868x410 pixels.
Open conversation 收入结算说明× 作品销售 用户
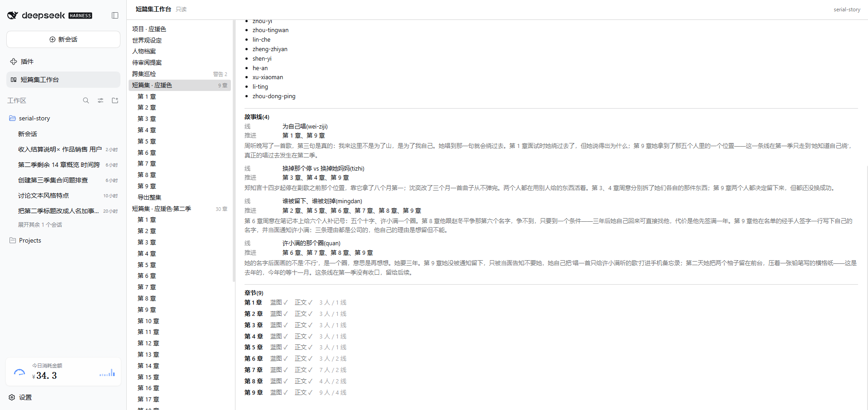63,149
